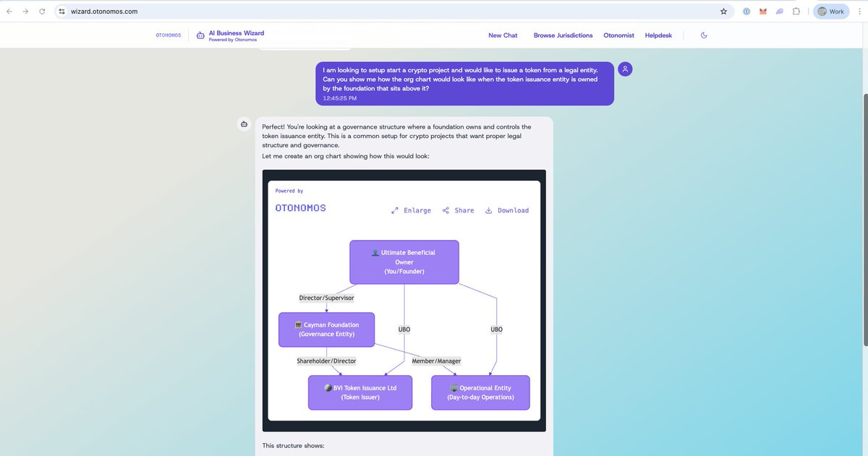Image resolution: width=868 pixels, height=456 pixels.
Task: Visit the Otonomist link in the header
Action: coord(618,35)
